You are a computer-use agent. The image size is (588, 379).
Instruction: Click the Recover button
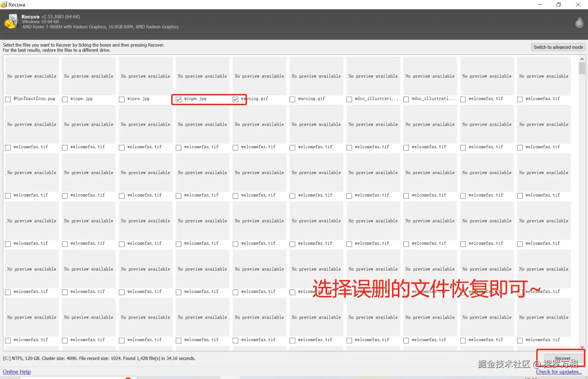pos(563,358)
